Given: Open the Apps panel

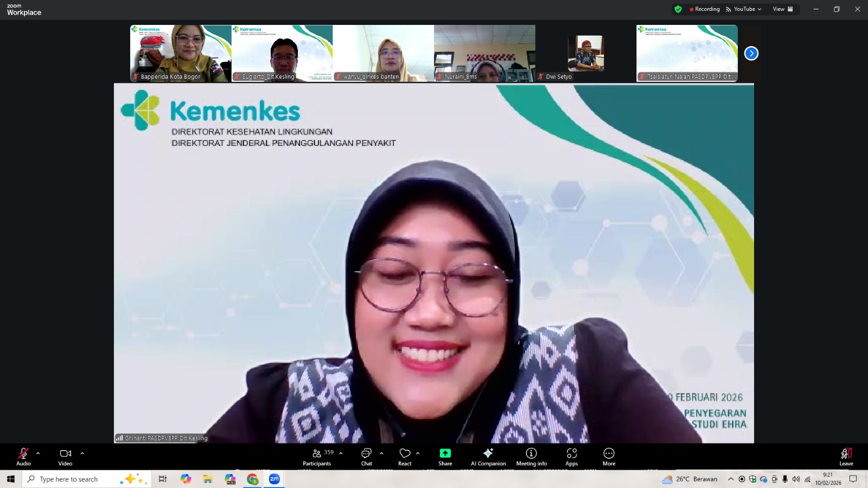Looking at the screenshot, I should point(571,456).
